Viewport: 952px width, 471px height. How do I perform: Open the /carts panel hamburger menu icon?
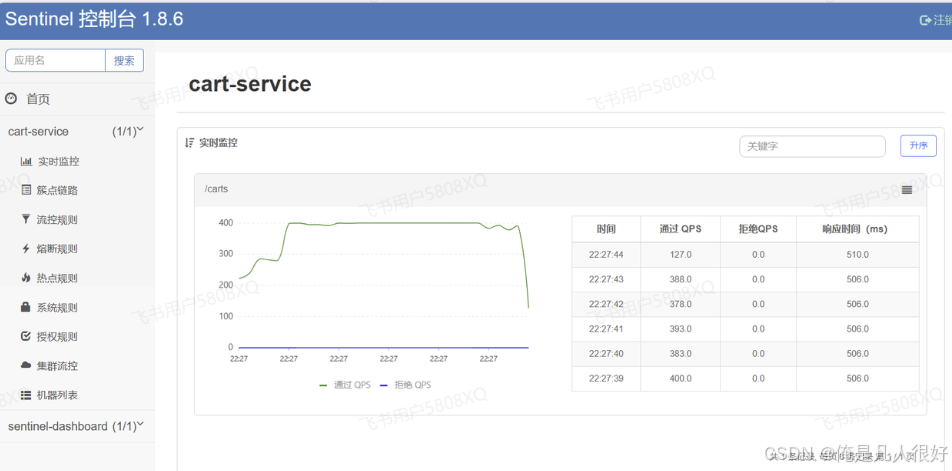[907, 189]
